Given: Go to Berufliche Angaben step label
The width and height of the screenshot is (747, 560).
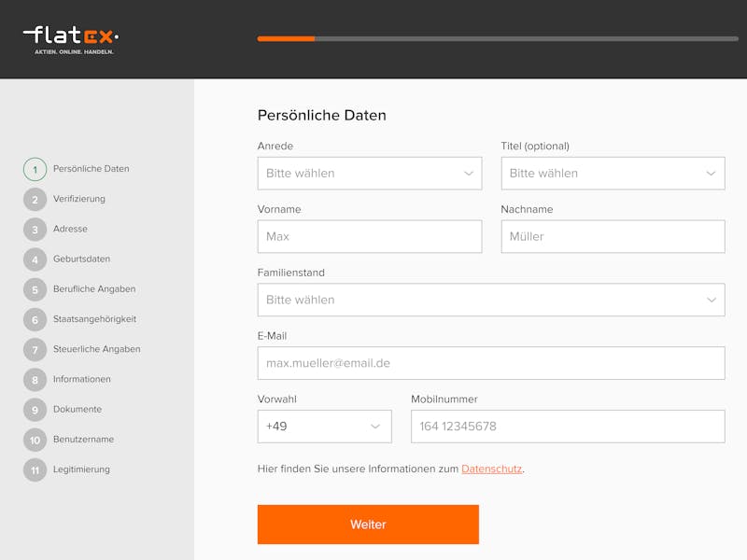Looking at the screenshot, I should pos(94,288).
